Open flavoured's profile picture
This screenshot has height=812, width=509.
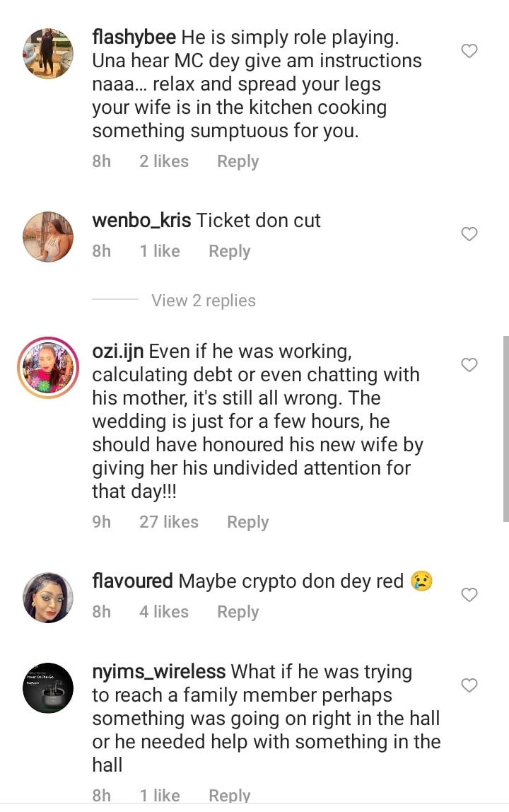coord(49,597)
